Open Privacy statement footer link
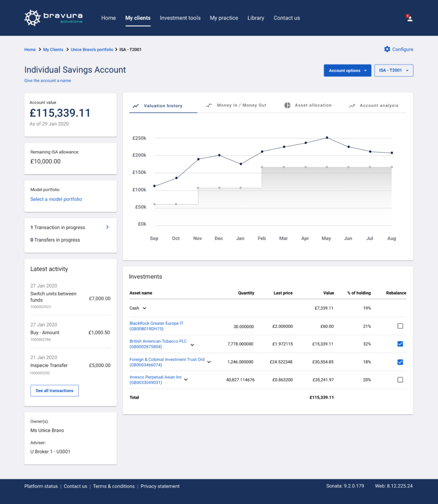This screenshot has height=504, width=438. [160, 486]
